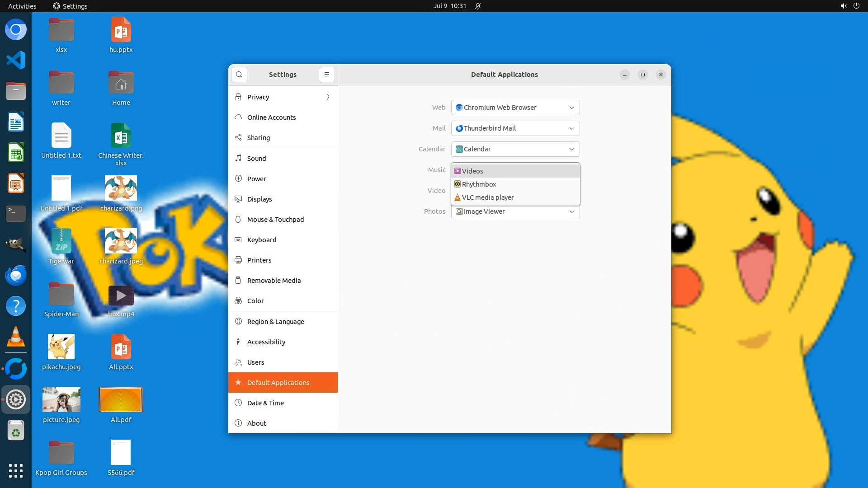
Task: Click the Printers icon in sidebar
Action: pyautogui.click(x=238, y=260)
